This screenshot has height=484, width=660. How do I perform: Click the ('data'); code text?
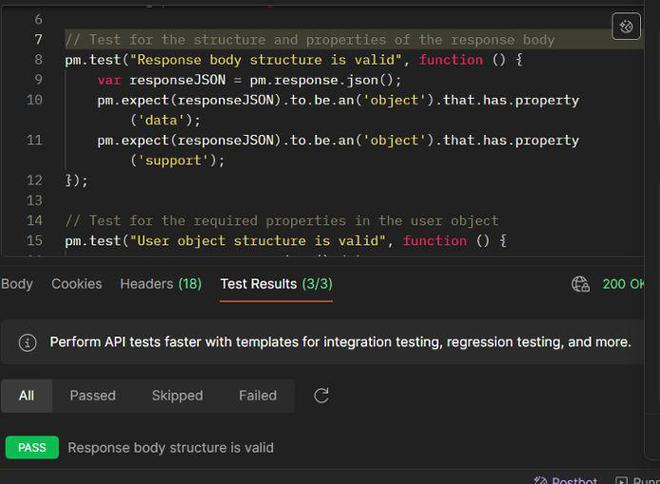tap(165, 120)
